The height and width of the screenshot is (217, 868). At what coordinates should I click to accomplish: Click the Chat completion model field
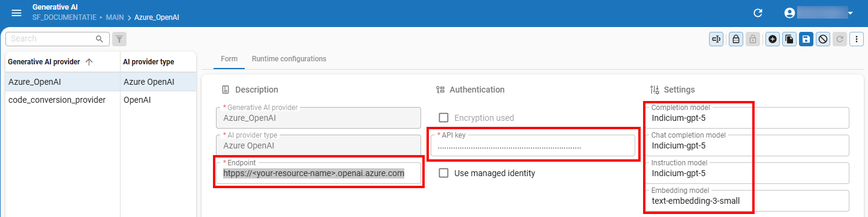click(747, 145)
